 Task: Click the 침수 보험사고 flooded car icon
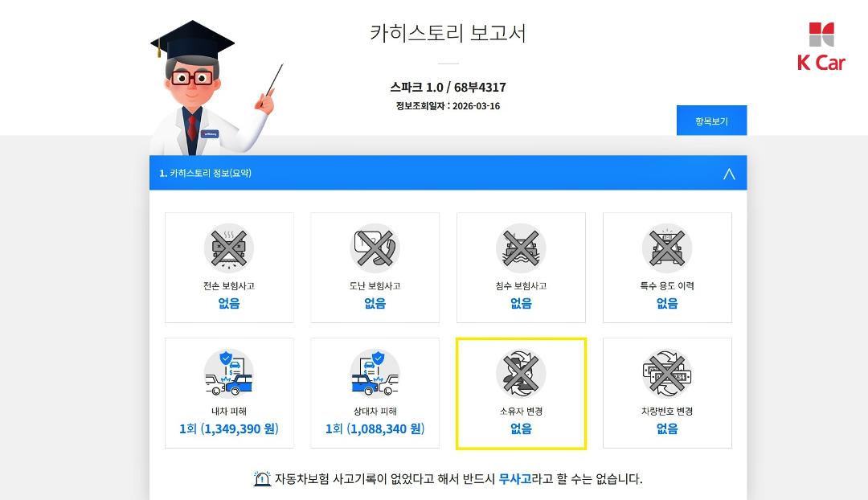pos(521,248)
